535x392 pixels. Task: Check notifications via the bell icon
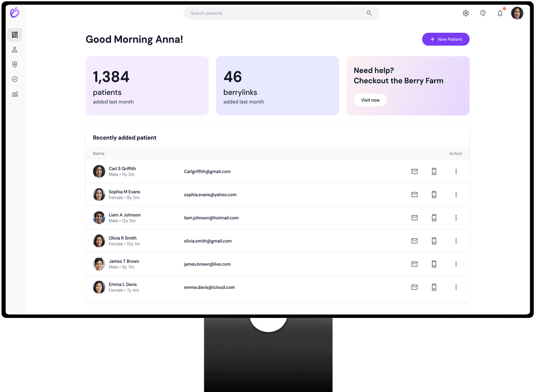pyautogui.click(x=500, y=14)
